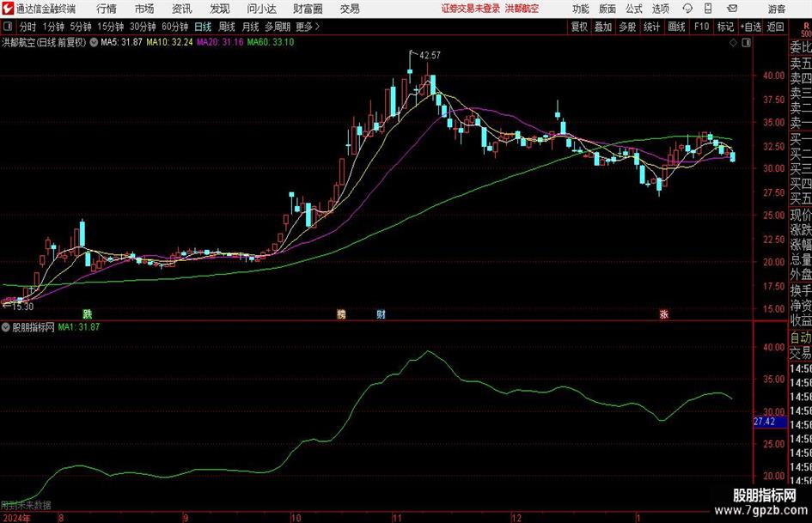Click the 15.30 low price label
The image size is (812, 523).
(x=22, y=307)
